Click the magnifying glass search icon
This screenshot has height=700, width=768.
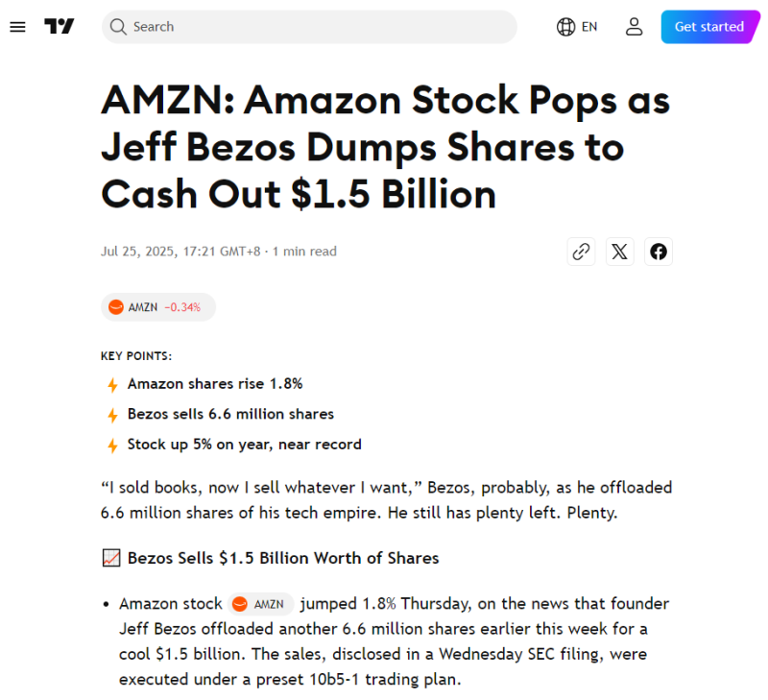[117, 27]
